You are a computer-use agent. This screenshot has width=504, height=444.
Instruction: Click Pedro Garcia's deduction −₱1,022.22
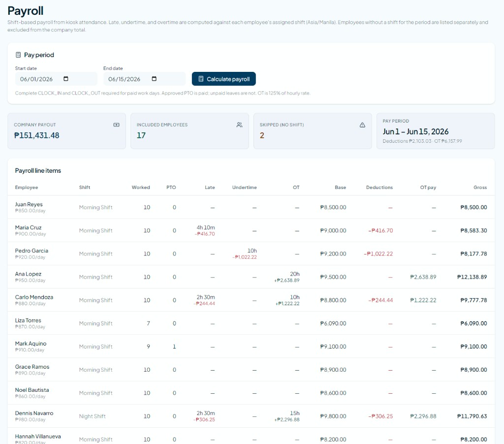tap(378, 254)
